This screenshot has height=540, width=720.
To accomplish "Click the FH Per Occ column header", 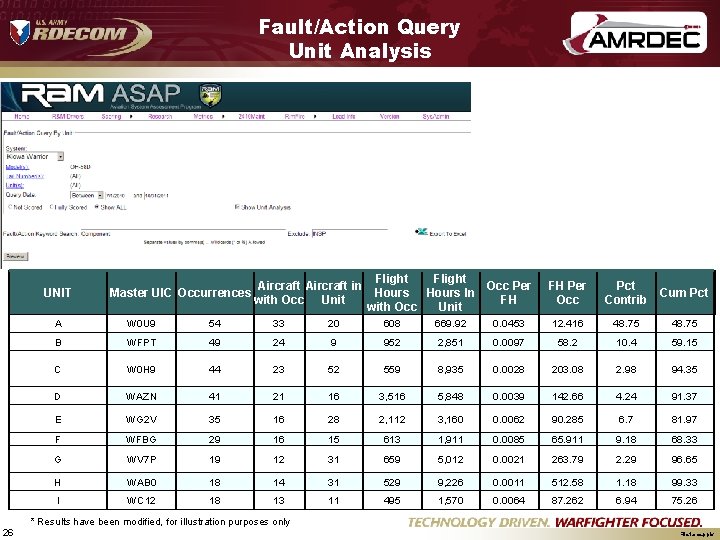I will (568, 292).
